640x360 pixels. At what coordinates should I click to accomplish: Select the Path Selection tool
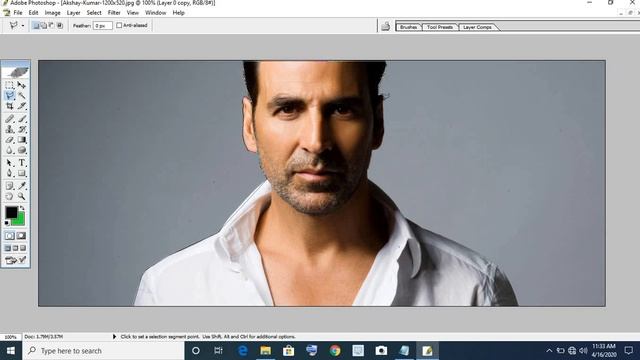(x=10, y=163)
